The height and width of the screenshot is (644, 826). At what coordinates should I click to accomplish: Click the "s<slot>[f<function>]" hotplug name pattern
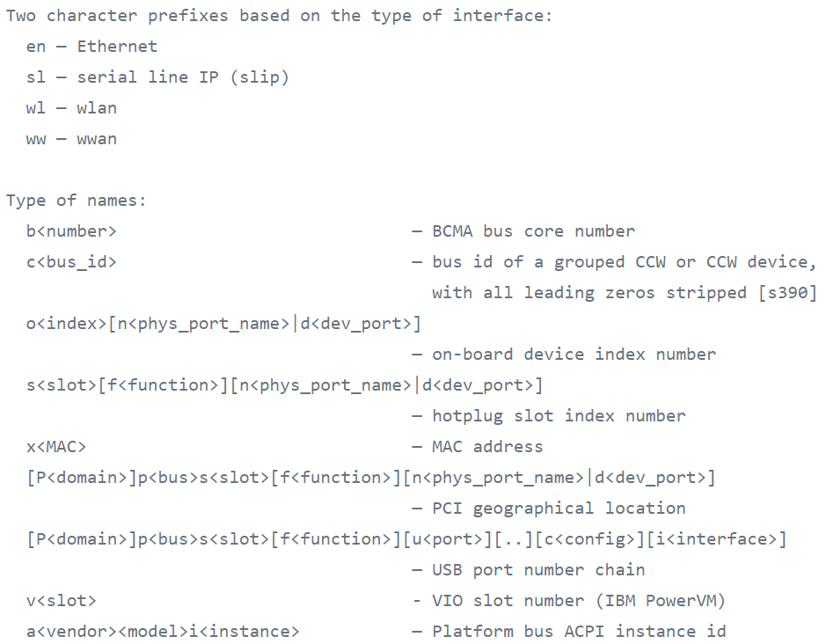coord(284,385)
